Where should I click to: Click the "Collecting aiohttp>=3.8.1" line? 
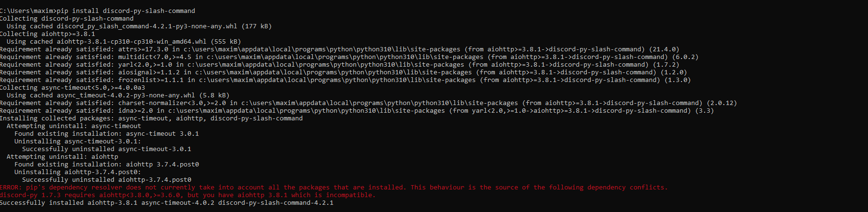point(48,34)
